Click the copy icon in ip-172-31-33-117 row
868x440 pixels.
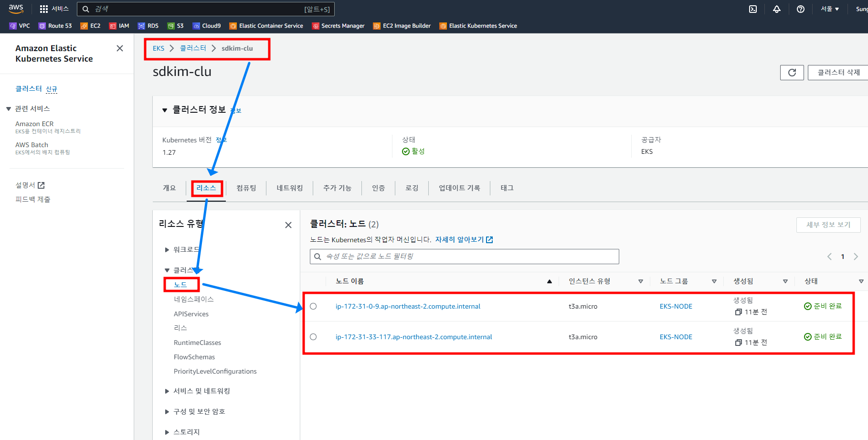(x=739, y=343)
